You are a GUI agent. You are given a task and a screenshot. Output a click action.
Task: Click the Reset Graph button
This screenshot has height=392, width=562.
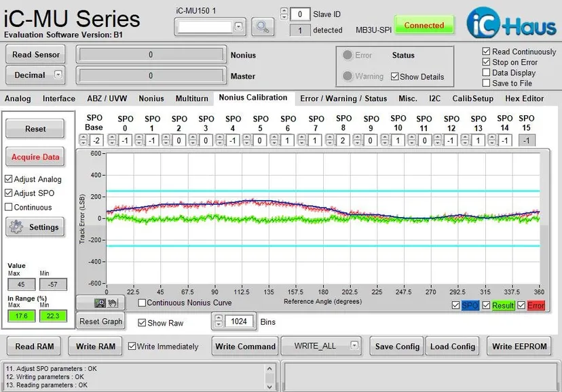click(x=100, y=321)
